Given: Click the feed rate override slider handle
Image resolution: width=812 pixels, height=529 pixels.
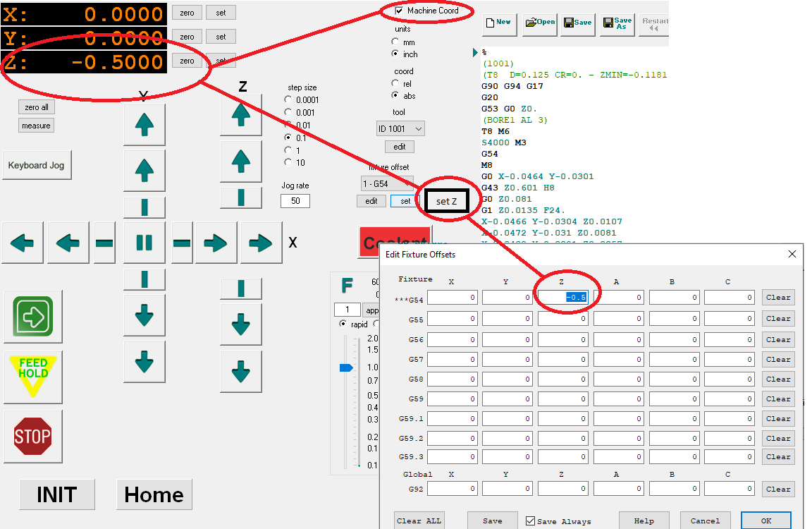Looking at the screenshot, I should point(345,367).
